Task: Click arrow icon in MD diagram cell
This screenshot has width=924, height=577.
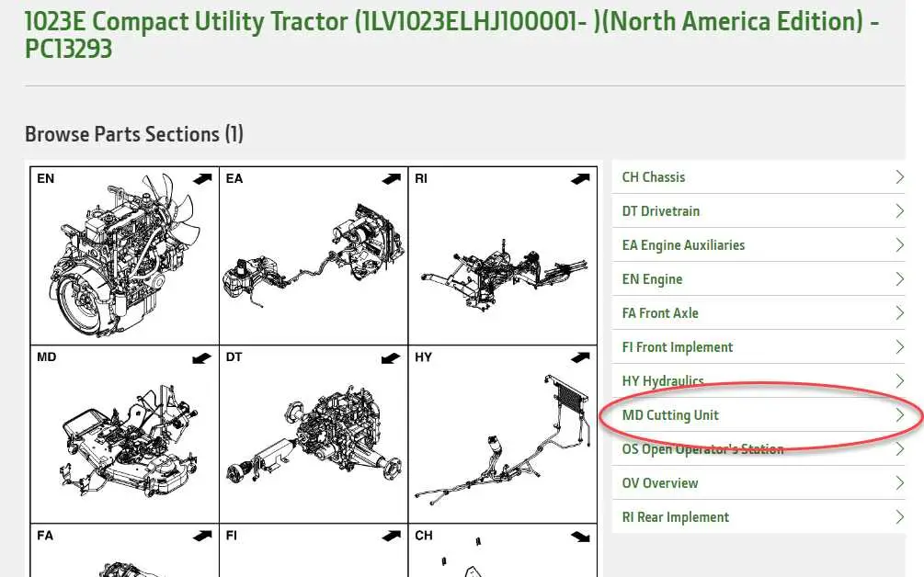Action: (201, 358)
